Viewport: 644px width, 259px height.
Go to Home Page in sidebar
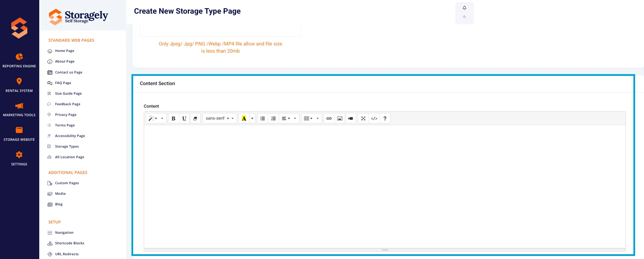click(x=65, y=51)
